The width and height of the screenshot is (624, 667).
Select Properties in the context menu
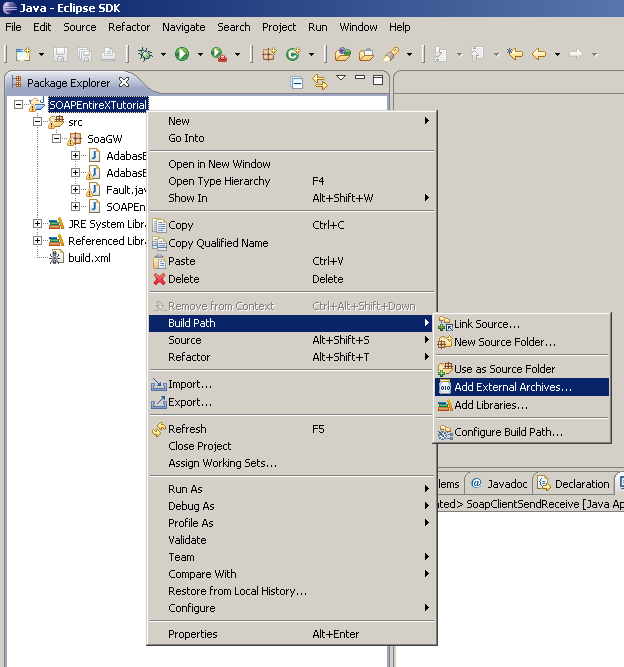291,634
